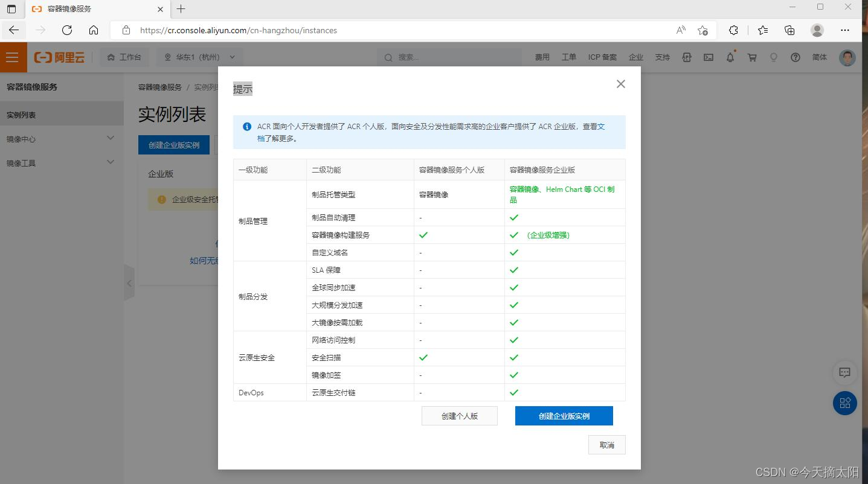868x484 pixels.
Task: Click the 大规模分发加速 row label
Action: 337,305
